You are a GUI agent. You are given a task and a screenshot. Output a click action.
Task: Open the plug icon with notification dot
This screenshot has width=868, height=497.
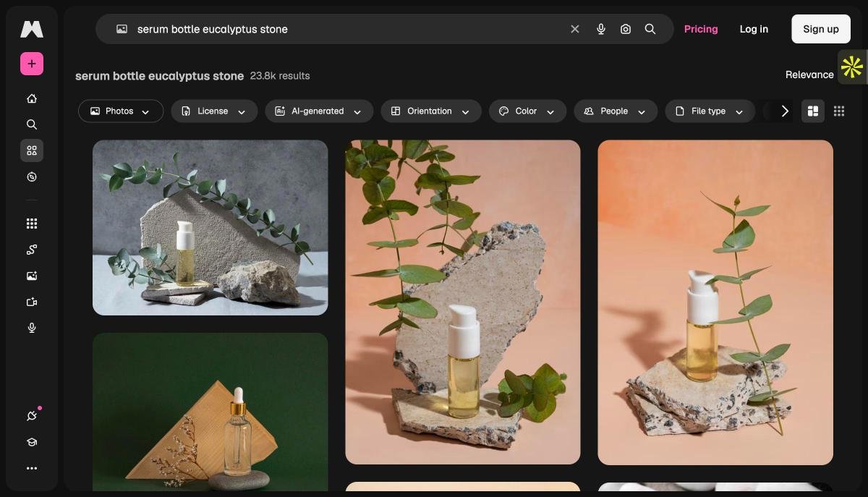click(x=32, y=416)
